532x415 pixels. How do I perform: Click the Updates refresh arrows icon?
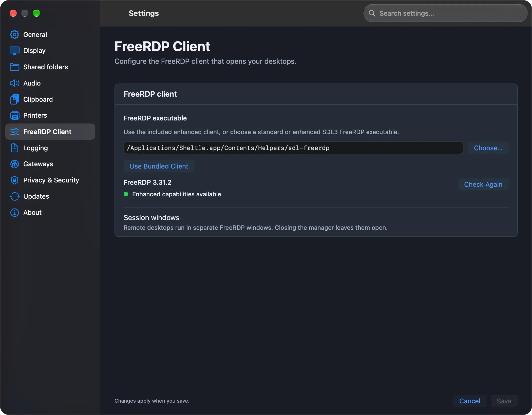pos(14,196)
